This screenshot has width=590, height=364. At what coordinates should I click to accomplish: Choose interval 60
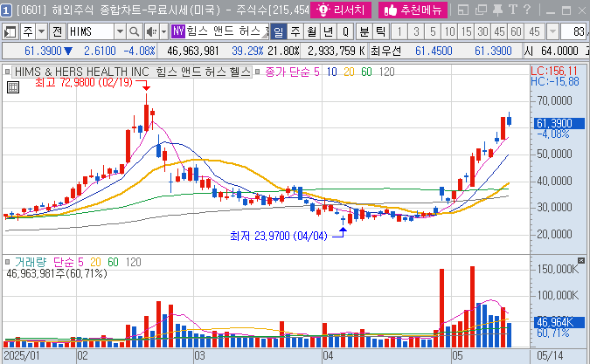(517, 32)
